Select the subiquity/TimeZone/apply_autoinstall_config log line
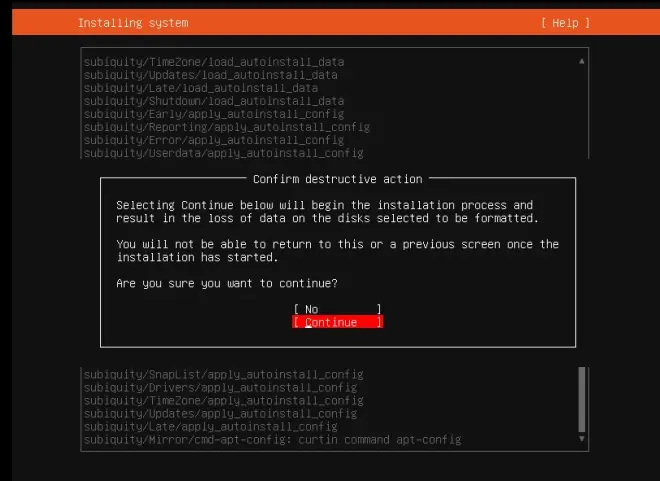 click(224, 401)
